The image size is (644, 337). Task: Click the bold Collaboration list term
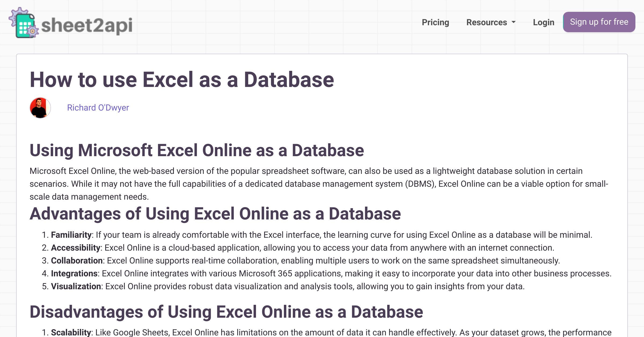coord(77,261)
